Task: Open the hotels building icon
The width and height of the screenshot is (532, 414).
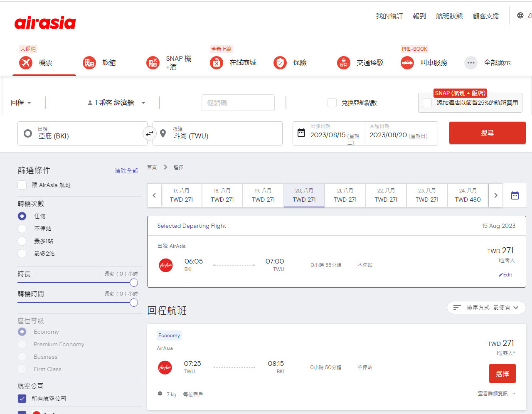Action: (89, 63)
